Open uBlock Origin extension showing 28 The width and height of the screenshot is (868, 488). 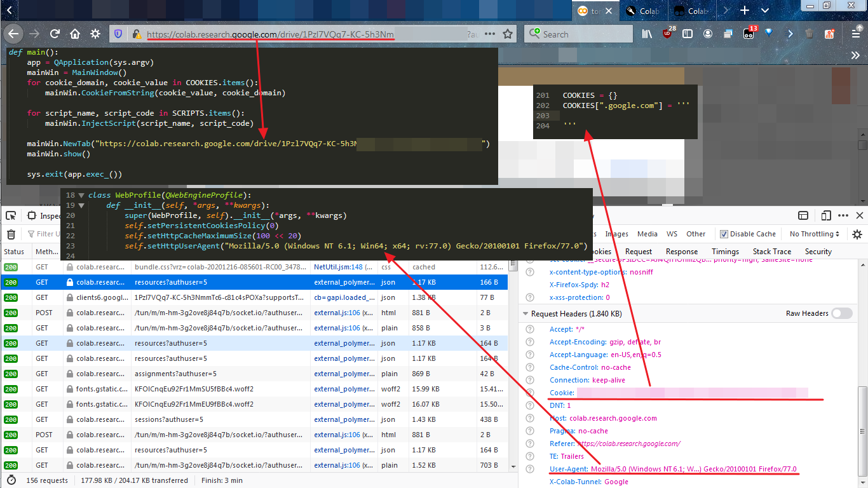pyautogui.click(x=668, y=34)
